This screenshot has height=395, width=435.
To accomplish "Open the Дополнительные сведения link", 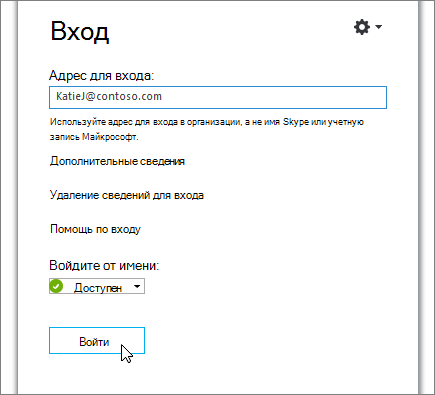I will [x=117, y=161].
